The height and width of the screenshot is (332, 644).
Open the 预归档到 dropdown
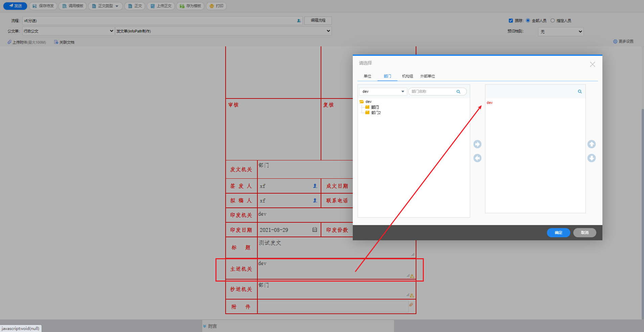tap(560, 32)
